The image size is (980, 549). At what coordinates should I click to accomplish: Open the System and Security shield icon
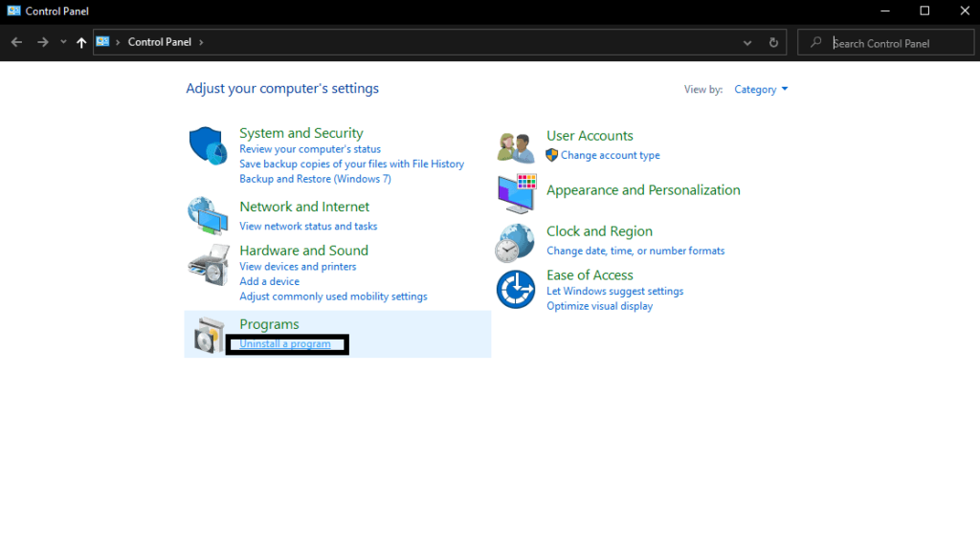(x=208, y=145)
